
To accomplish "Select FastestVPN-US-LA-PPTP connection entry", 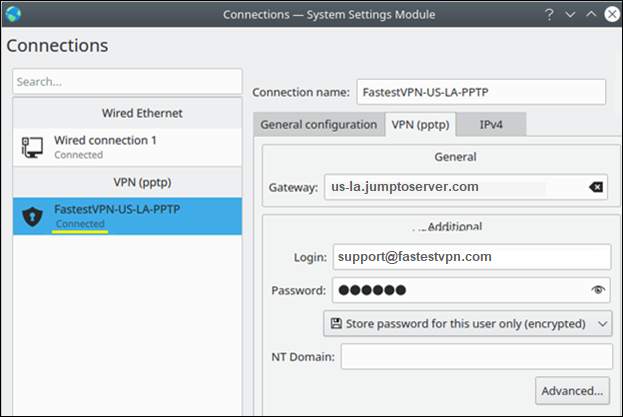I will point(127,216).
